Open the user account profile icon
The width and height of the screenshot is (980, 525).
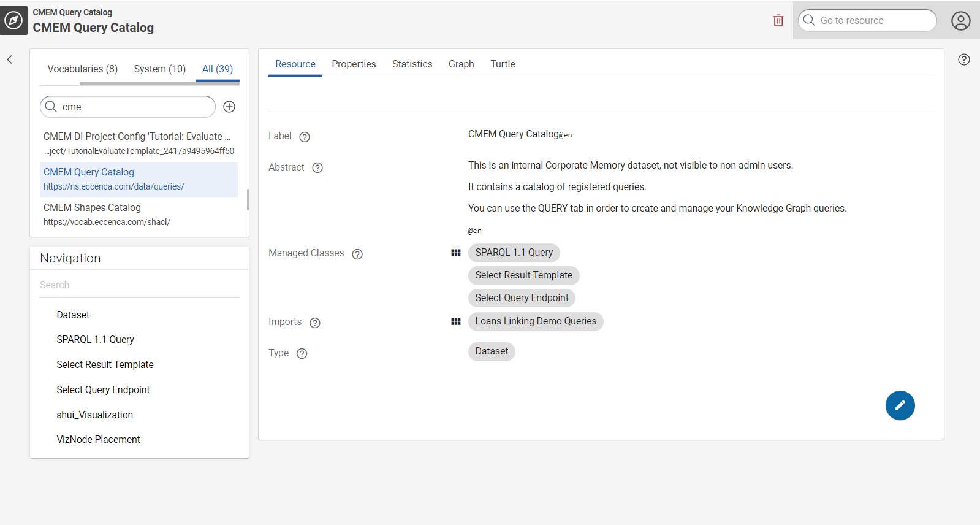(x=960, y=21)
